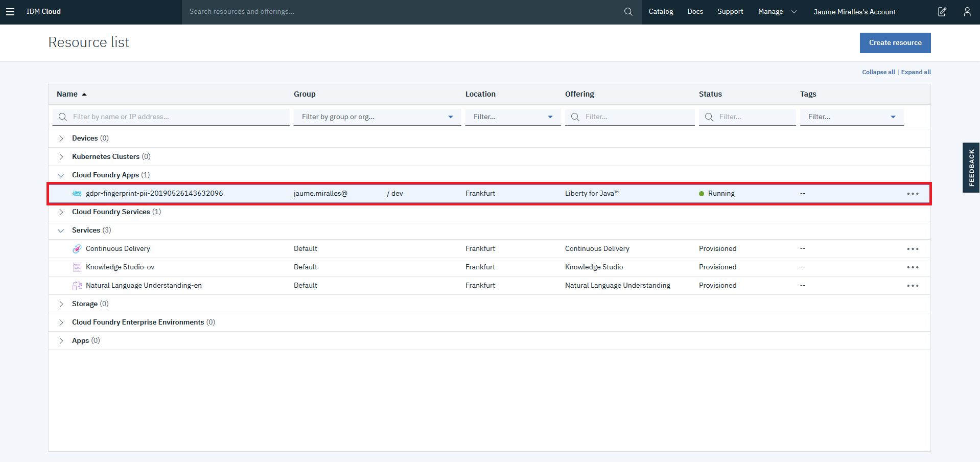Screen dimensions: 980x462
Task: Open actions menu for gdpr-fingerprint-pii app
Action: pos(913,194)
